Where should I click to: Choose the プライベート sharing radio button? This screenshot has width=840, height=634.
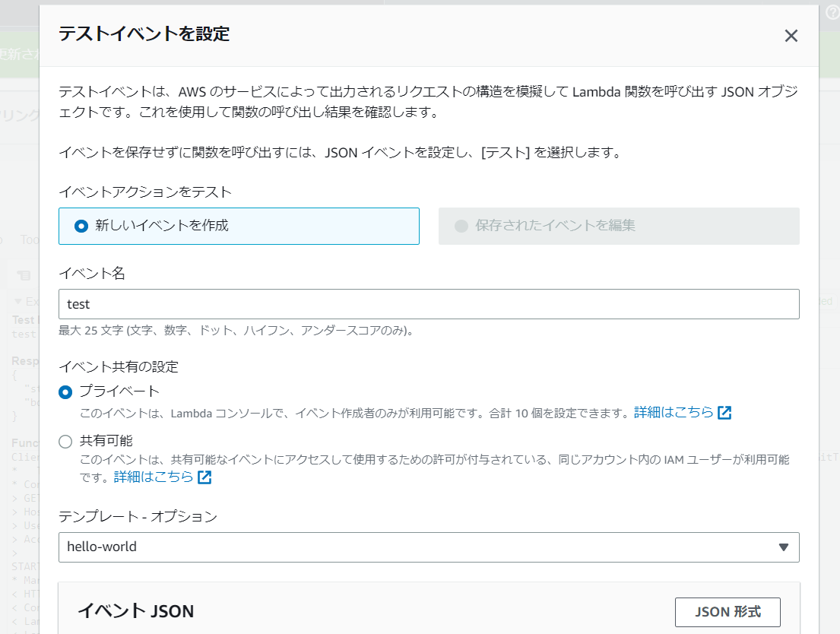[x=66, y=391]
